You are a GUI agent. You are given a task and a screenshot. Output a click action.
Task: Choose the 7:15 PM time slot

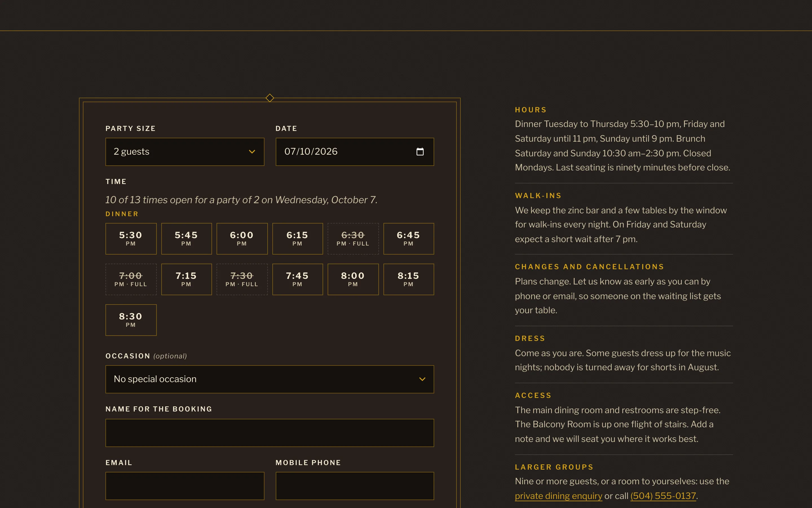(187, 279)
